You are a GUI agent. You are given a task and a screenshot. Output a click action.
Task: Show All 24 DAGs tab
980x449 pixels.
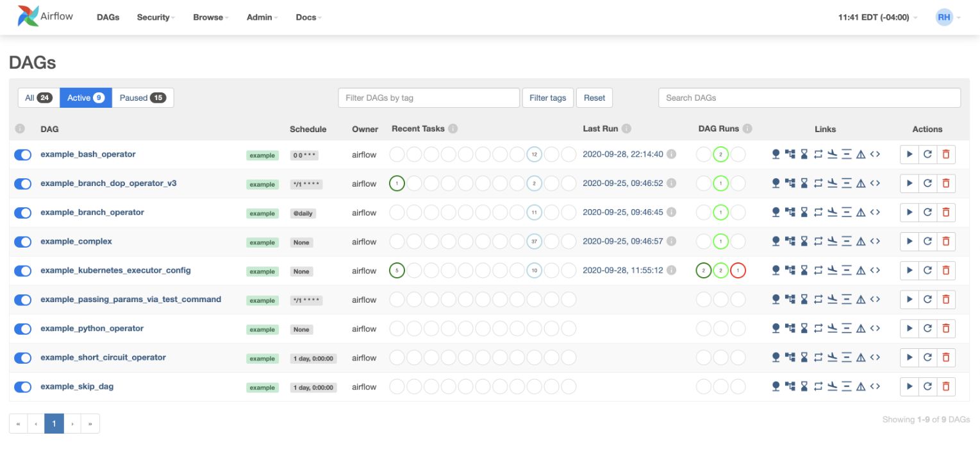coord(38,97)
